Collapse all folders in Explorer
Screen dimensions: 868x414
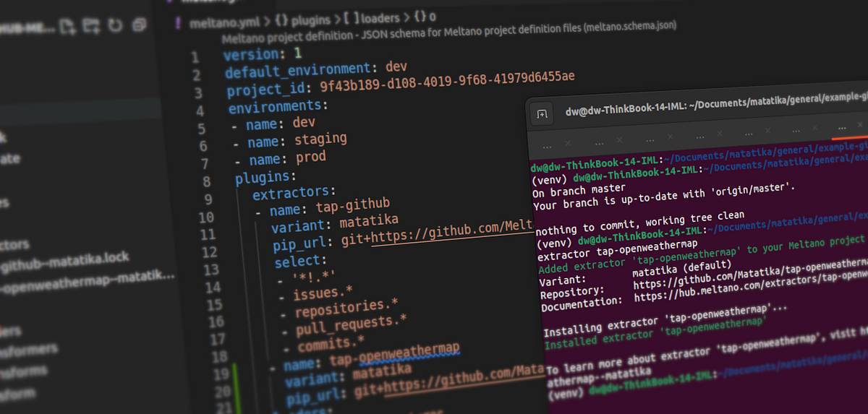point(138,25)
